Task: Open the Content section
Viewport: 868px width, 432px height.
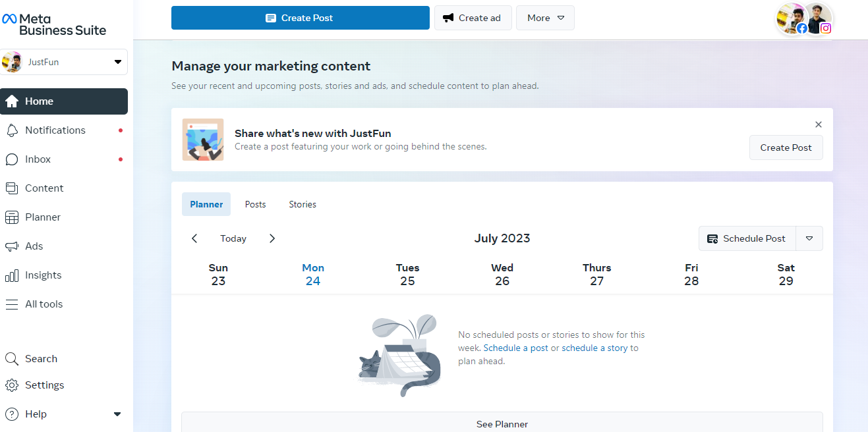Action: (44, 188)
